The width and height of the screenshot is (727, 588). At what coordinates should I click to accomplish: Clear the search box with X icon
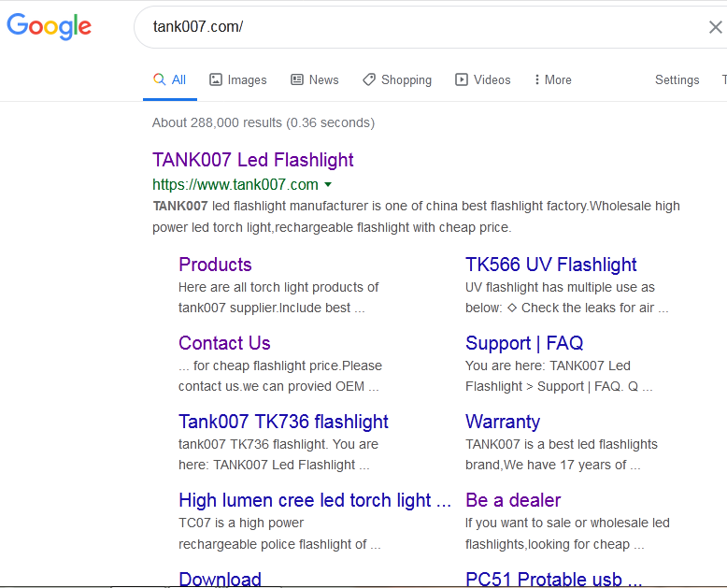pos(716,27)
